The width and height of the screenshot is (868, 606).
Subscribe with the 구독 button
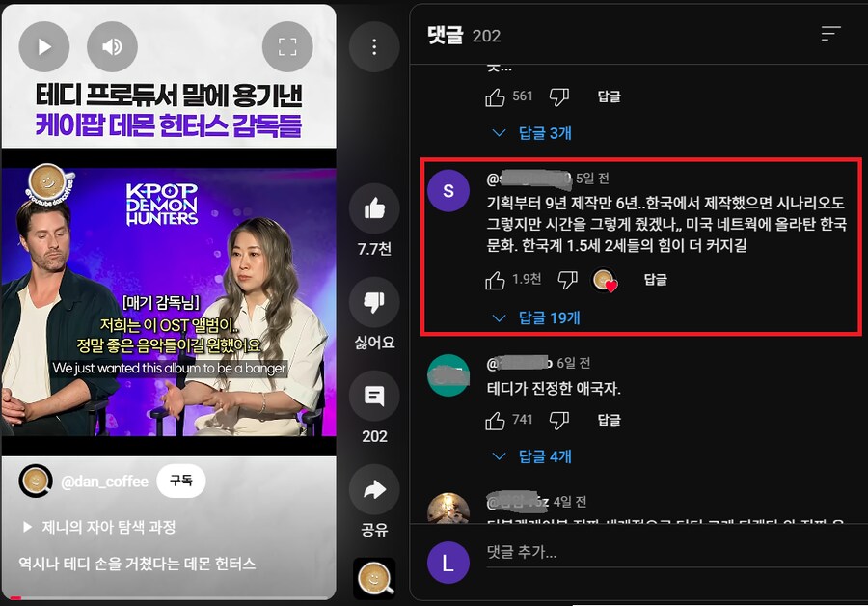coord(181,481)
